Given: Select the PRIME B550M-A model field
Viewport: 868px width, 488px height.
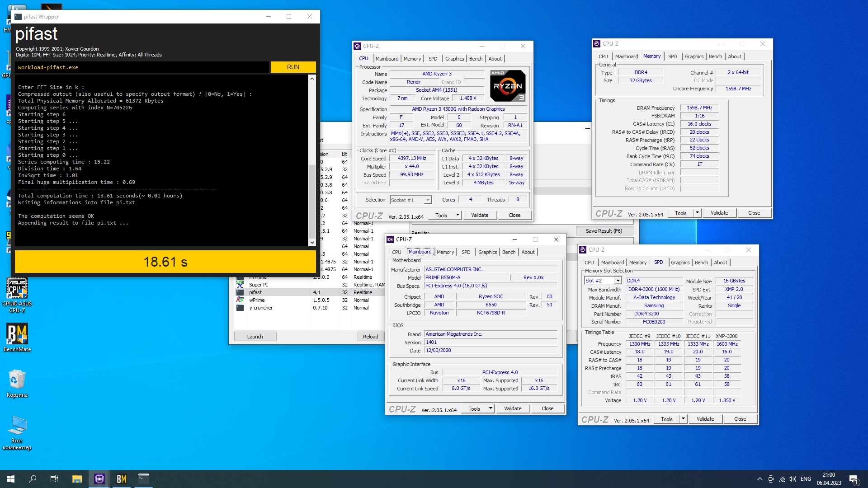Looking at the screenshot, I should pyautogui.click(x=467, y=278).
